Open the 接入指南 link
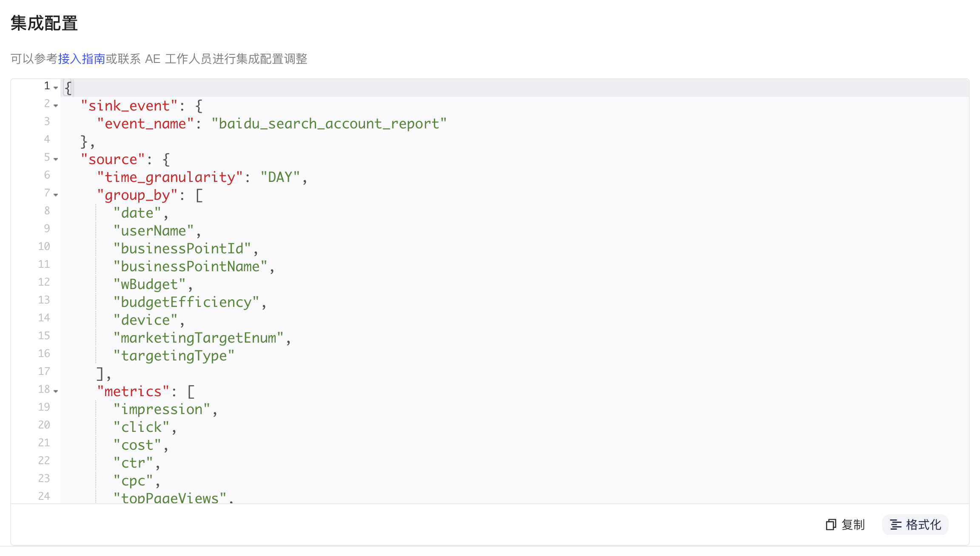This screenshot has width=980, height=556. pyautogui.click(x=81, y=59)
